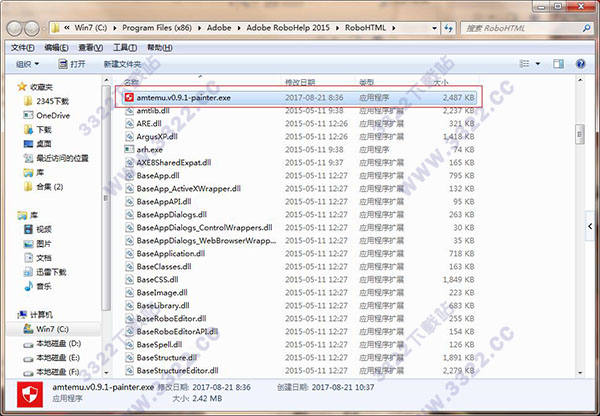The width and height of the screenshot is (600, 416).
Task: Select file BaseStructureEditor.dll
Action: tap(177, 371)
